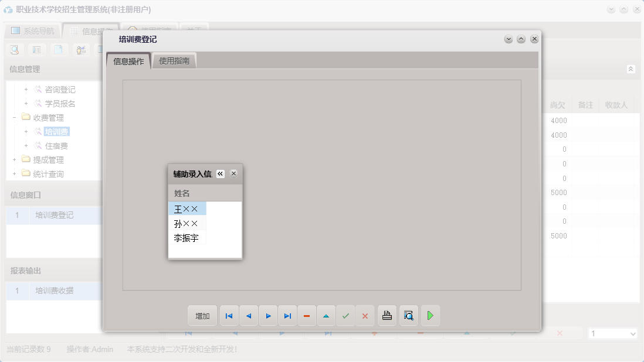Click the 收款人 column header in background table
The width and height of the screenshot is (644, 362).
[616, 105]
